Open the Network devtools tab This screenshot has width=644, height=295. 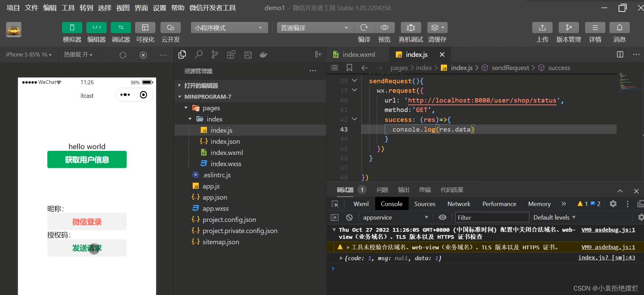[459, 204]
